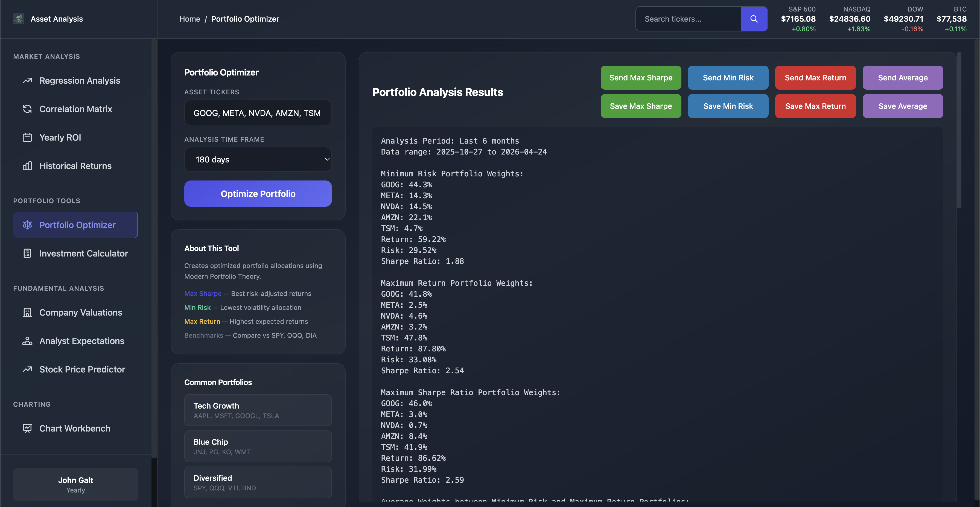Click Send Average button
The height and width of the screenshot is (507, 980).
click(x=902, y=78)
